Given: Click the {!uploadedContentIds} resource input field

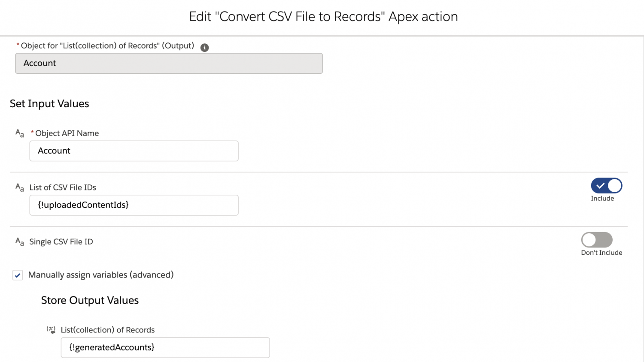Looking at the screenshot, I should [134, 205].
